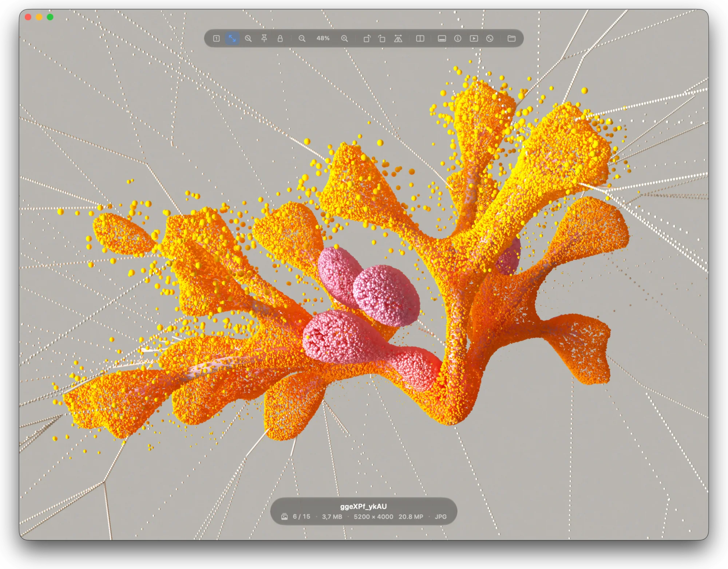The width and height of the screenshot is (728, 569).
Task: Pin the window with the pushpin icon
Action: coord(264,38)
